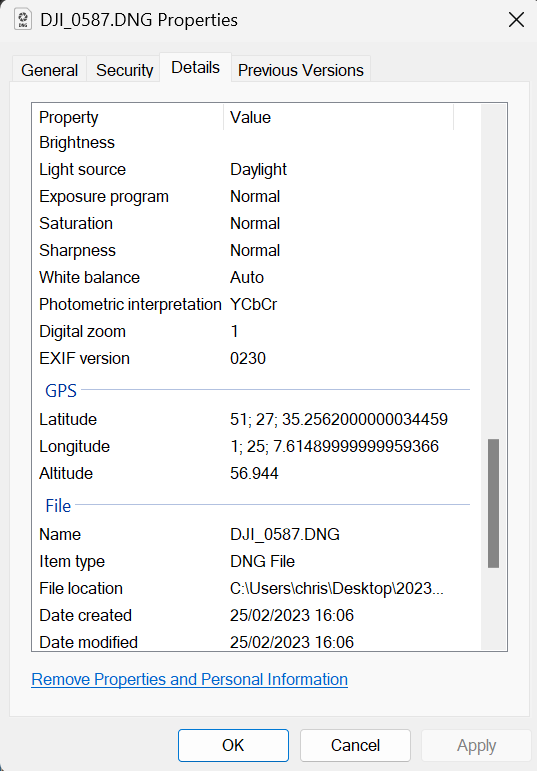The width and height of the screenshot is (537, 771).
Task: Click the White balance Auto value
Action: pyautogui.click(x=247, y=277)
